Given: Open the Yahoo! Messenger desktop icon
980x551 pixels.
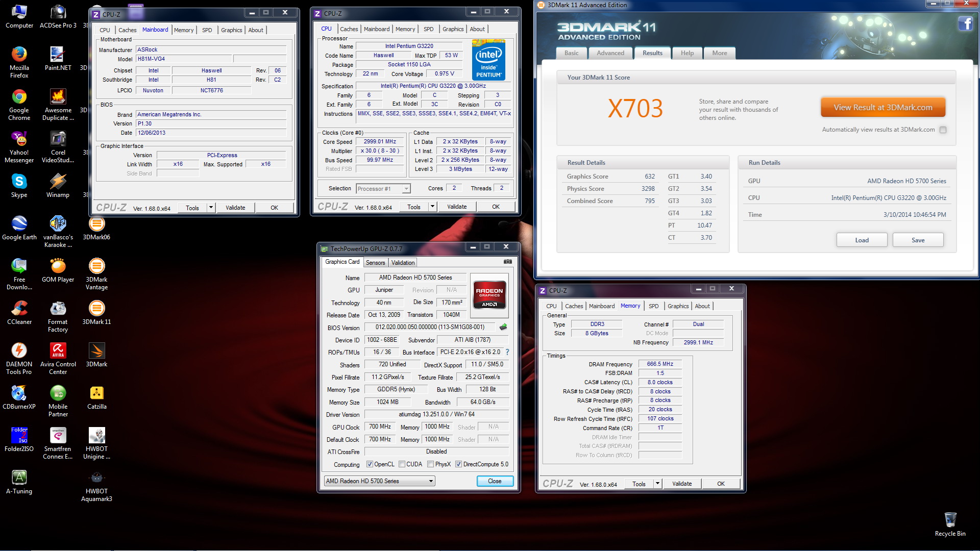Looking at the screenshot, I should pyautogui.click(x=19, y=147).
